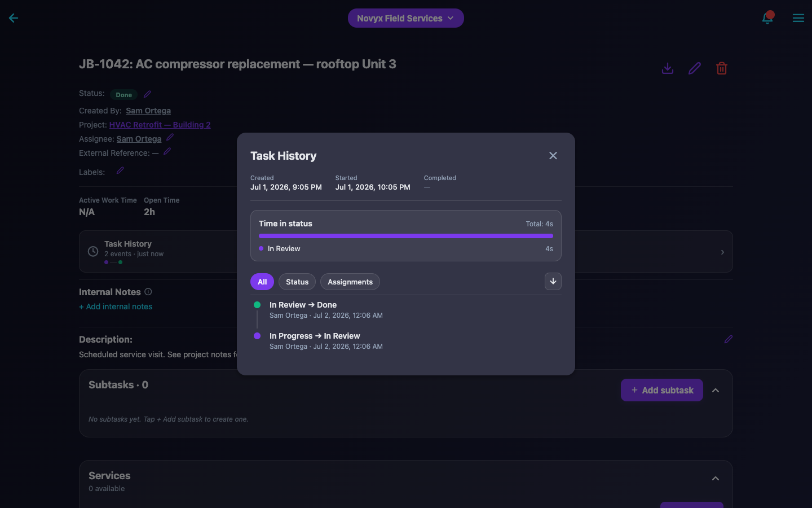This screenshot has height=508, width=812.
Task: Click the Task History dialog title
Action: tap(283, 156)
